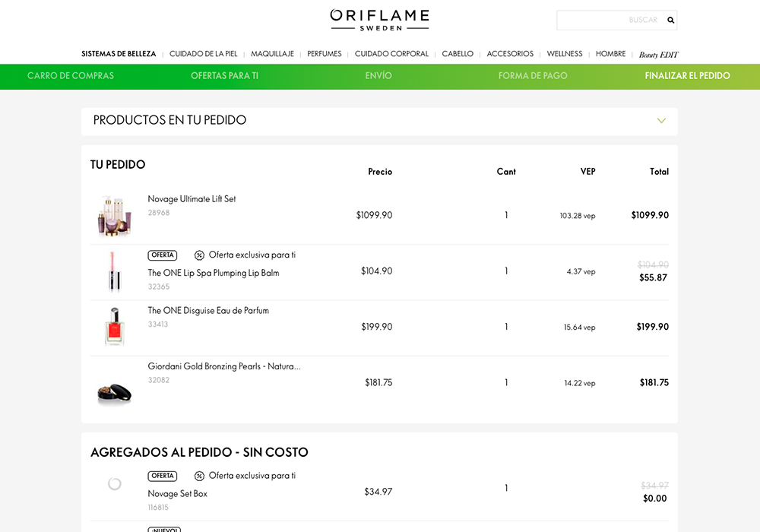Click the 4.37 vep value
Viewport: 760px width, 532px height.
581,272
